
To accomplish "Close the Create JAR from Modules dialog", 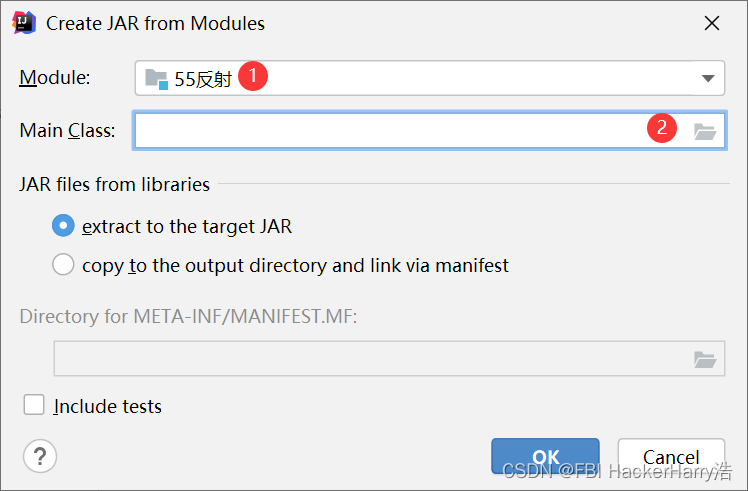I will 712,23.
